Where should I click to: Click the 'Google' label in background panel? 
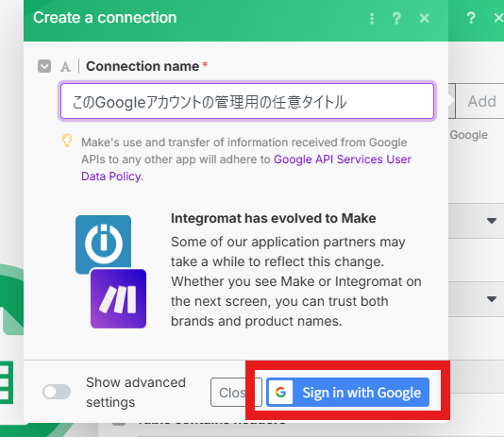(469, 135)
